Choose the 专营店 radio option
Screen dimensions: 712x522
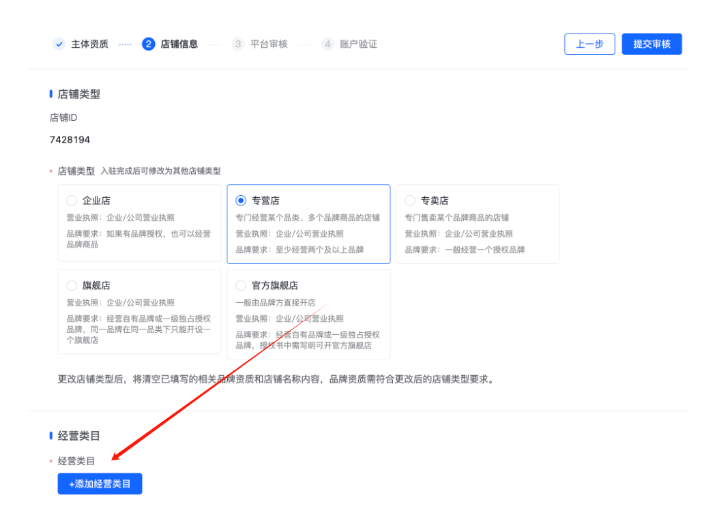click(241, 200)
